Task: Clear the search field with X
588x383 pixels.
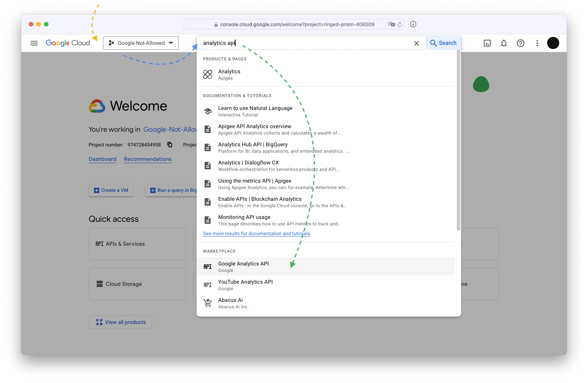Action: [x=416, y=43]
